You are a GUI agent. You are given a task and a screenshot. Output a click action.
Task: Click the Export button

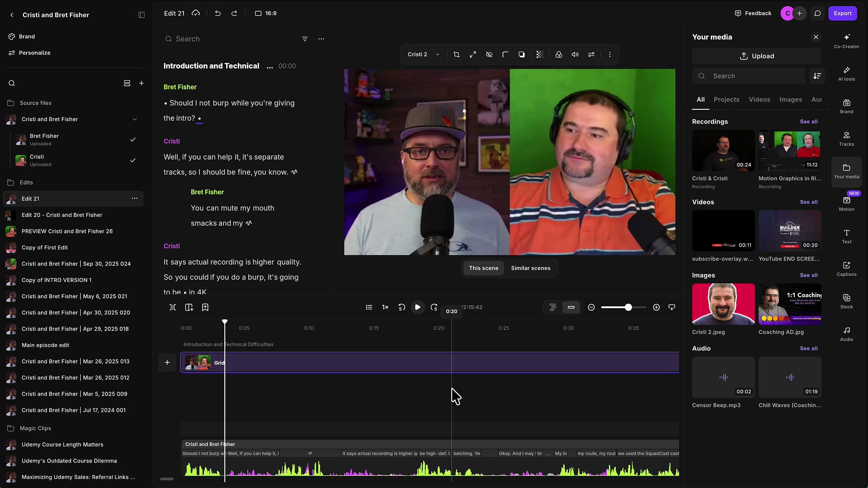[x=842, y=13]
